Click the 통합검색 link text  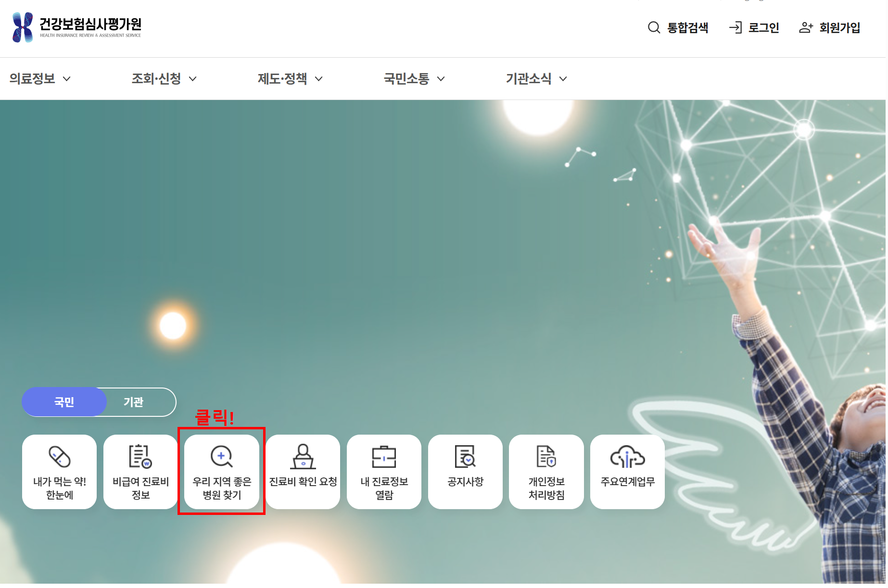click(x=688, y=27)
